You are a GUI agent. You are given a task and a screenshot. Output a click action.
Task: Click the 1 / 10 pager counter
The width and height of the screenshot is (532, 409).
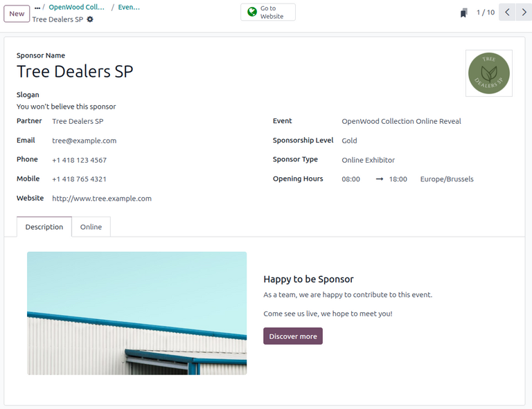click(x=486, y=12)
